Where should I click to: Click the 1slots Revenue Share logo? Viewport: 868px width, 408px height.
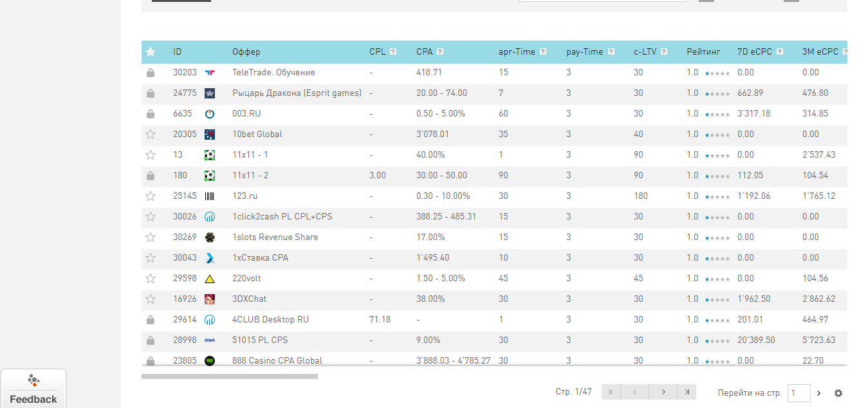[x=210, y=237]
